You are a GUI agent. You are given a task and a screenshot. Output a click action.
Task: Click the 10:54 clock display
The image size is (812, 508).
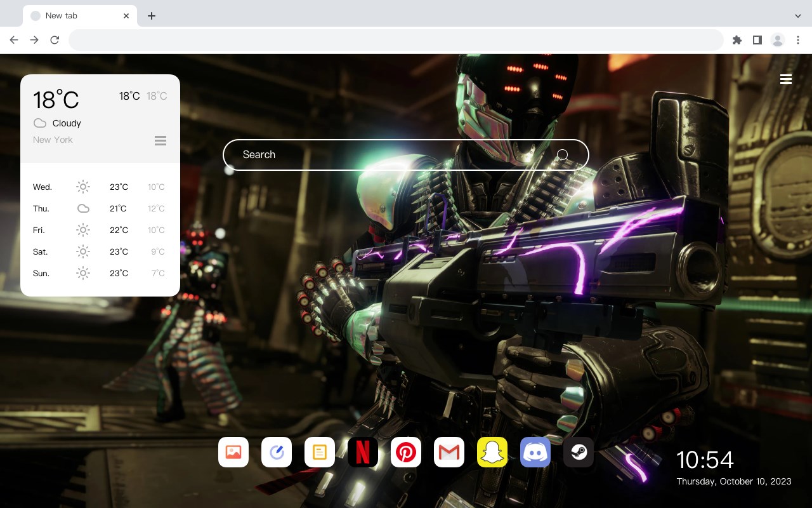coord(705,460)
